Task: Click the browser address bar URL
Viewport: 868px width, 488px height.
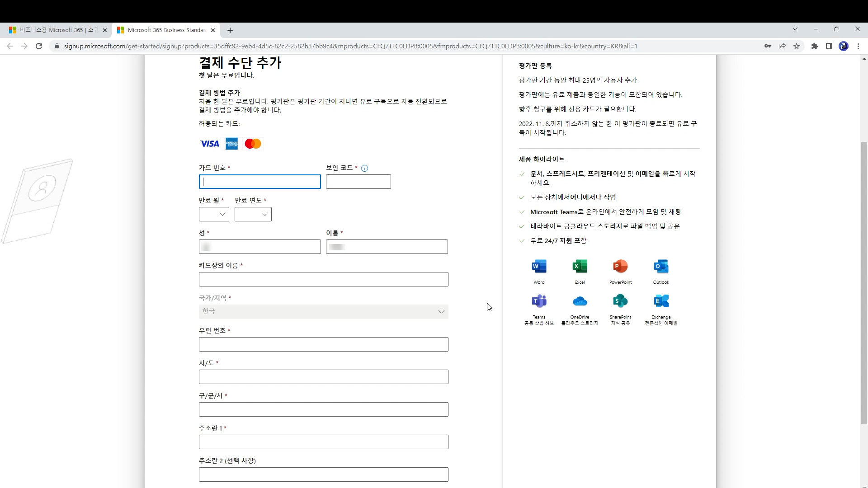Action: click(350, 46)
